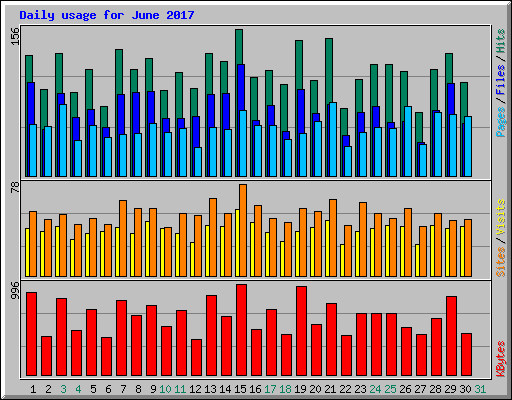Select day 7 on the x-axis
The width and height of the screenshot is (512, 400).
click(123, 389)
